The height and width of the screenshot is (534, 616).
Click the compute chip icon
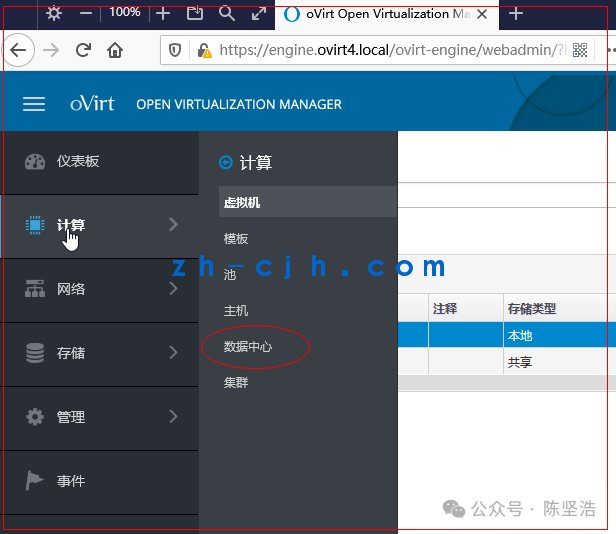pyautogui.click(x=35, y=225)
